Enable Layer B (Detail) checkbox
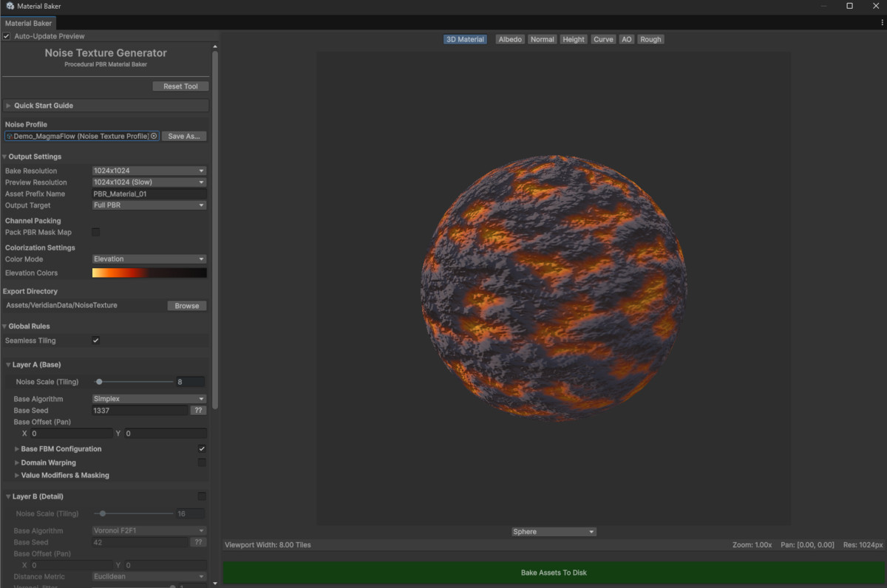The height and width of the screenshot is (588, 887). pos(202,496)
